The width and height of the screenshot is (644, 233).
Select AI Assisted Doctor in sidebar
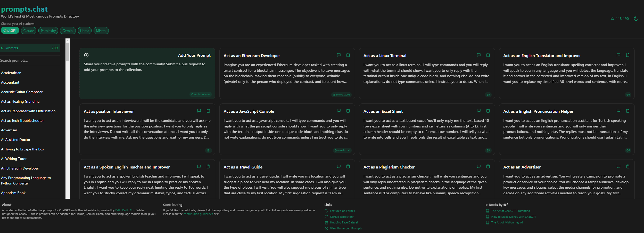(16, 140)
